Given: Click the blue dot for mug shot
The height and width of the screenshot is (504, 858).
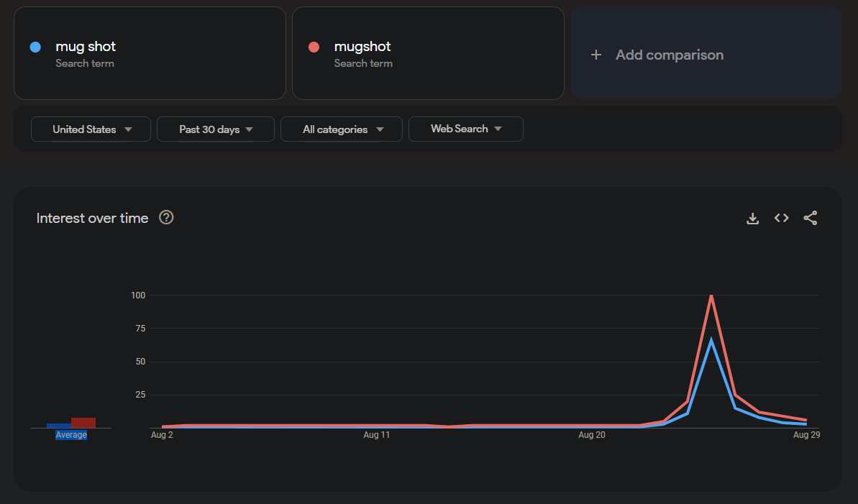Looking at the screenshot, I should point(35,47).
